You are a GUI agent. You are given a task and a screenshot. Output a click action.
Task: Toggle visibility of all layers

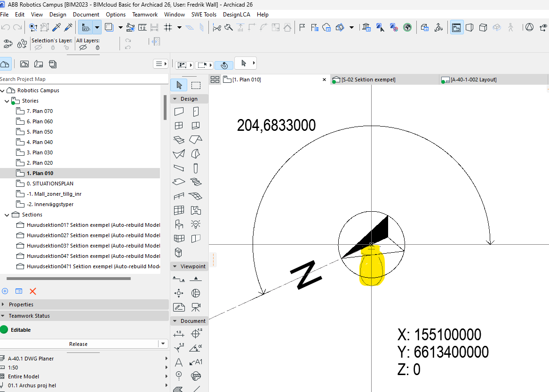[x=82, y=48]
